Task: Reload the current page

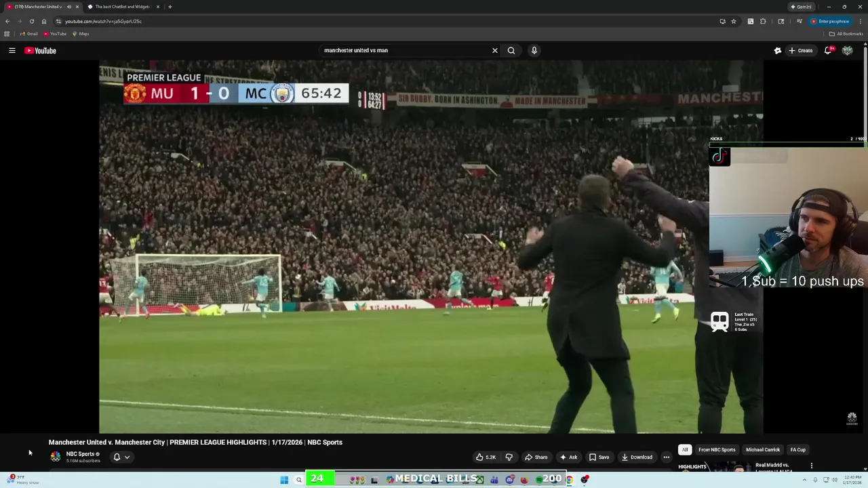Action: pyautogui.click(x=31, y=21)
